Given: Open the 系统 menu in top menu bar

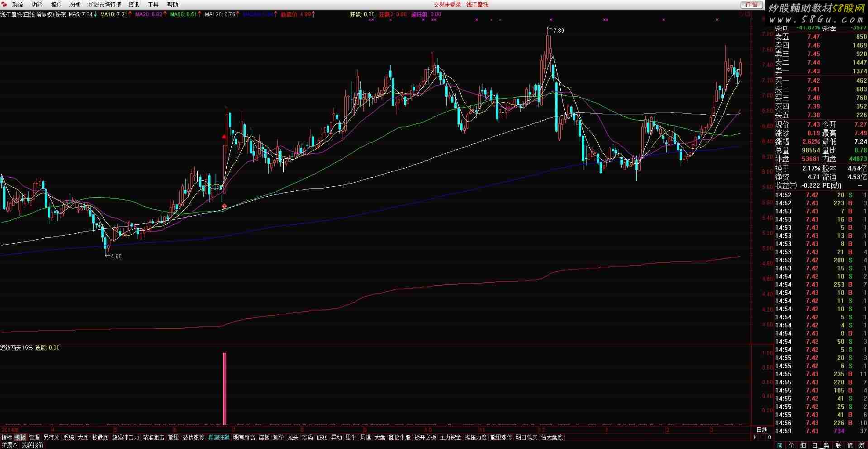Looking at the screenshot, I should [18, 5].
